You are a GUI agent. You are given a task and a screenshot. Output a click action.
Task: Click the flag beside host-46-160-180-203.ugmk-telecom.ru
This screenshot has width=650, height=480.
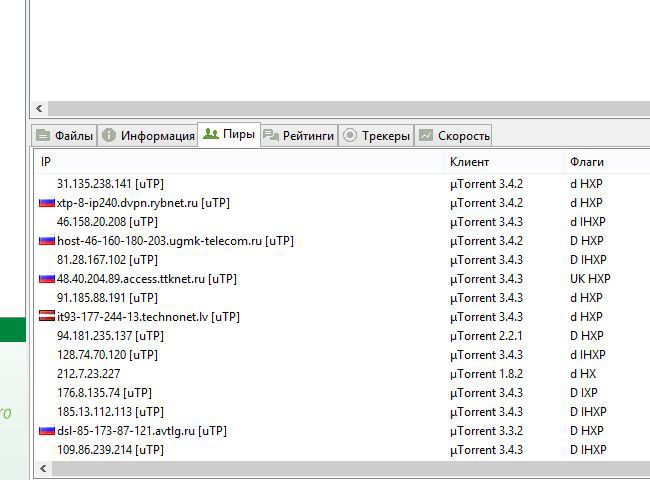coord(47,241)
